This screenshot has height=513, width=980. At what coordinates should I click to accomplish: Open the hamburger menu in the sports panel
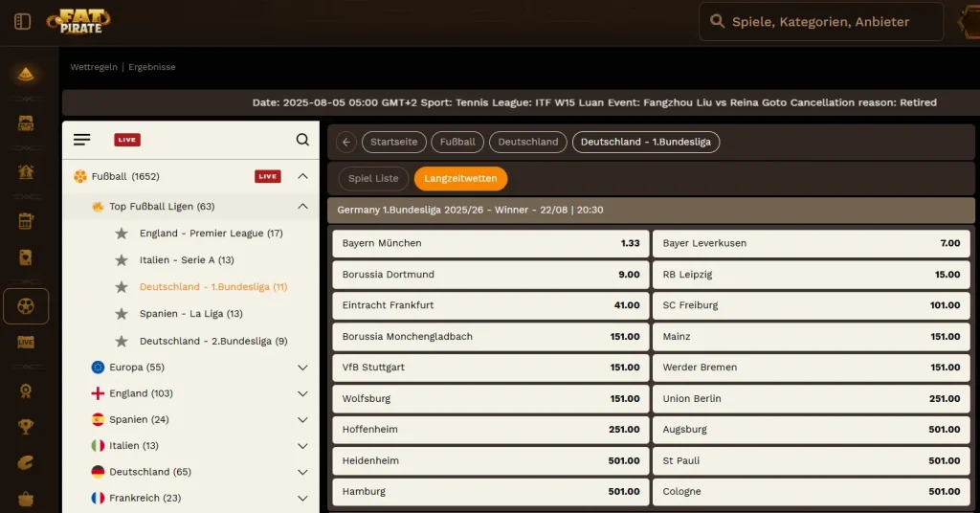coord(82,140)
